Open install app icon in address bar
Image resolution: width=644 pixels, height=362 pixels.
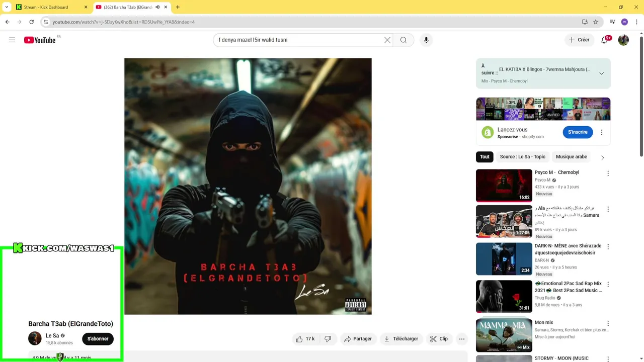point(585,22)
